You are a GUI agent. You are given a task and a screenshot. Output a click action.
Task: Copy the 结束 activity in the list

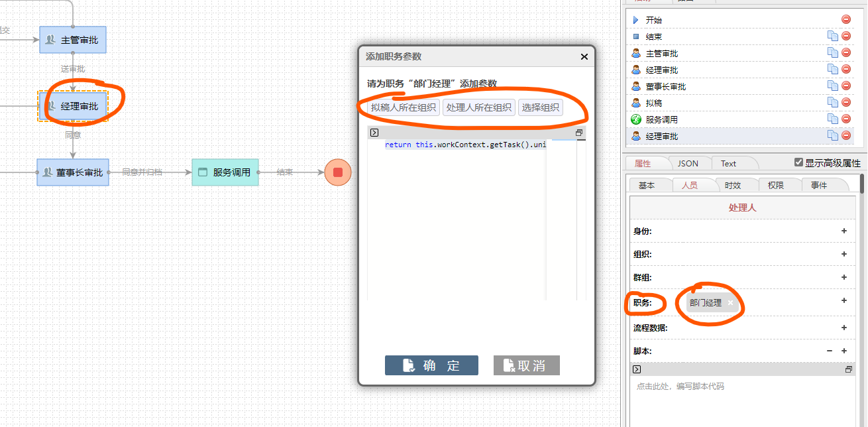pos(833,36)
